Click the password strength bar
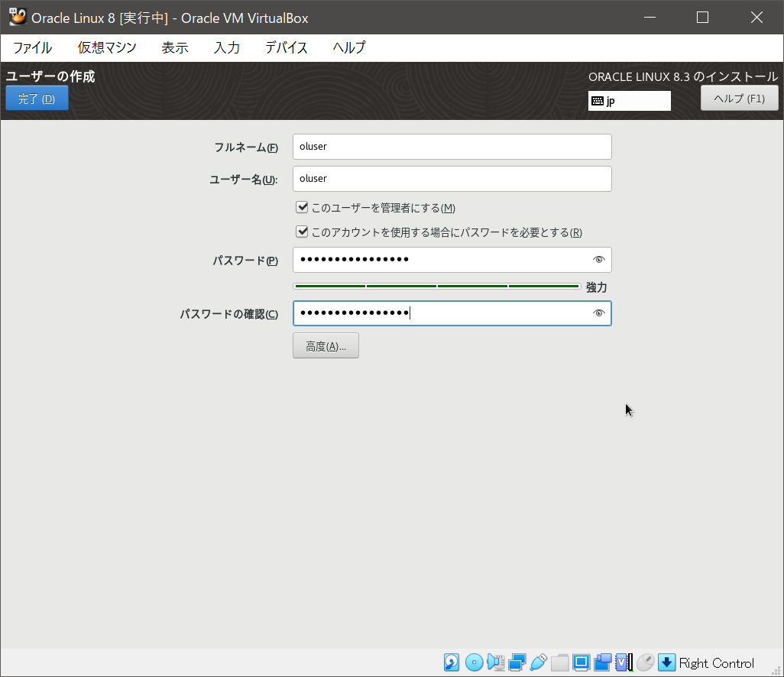The image size is (784, 677). click(x=437, y=287)
